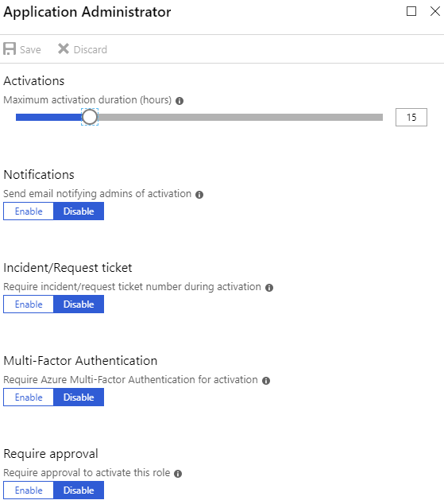Click the Discard X icon
The height and width of the screenshot is (504, 444).
pyautogui.click(x=64, y=49)
